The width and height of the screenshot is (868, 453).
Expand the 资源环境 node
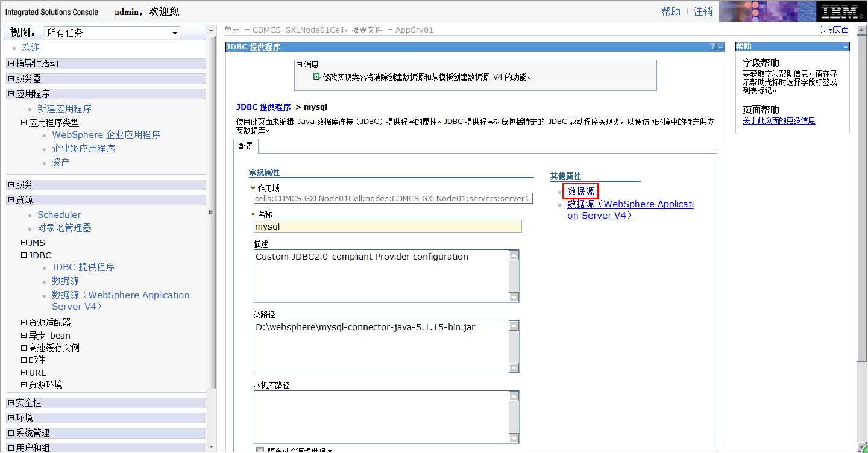(x=24, y=384)
